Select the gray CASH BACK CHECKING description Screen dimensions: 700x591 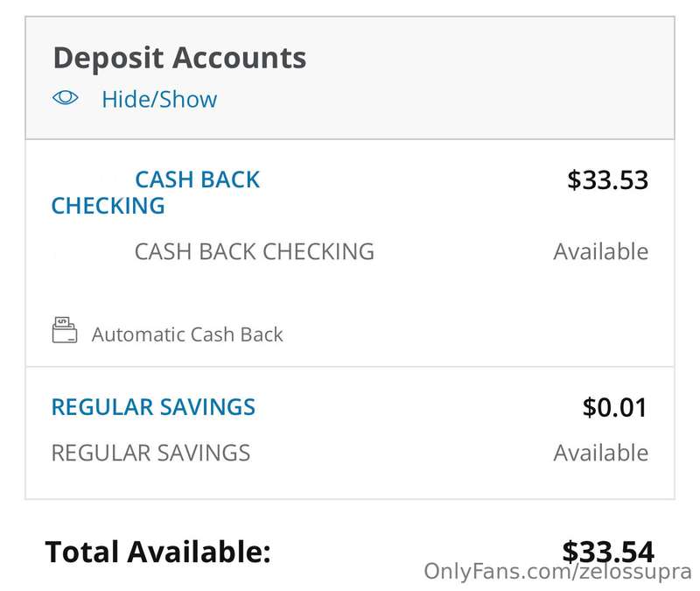[255, 251]
